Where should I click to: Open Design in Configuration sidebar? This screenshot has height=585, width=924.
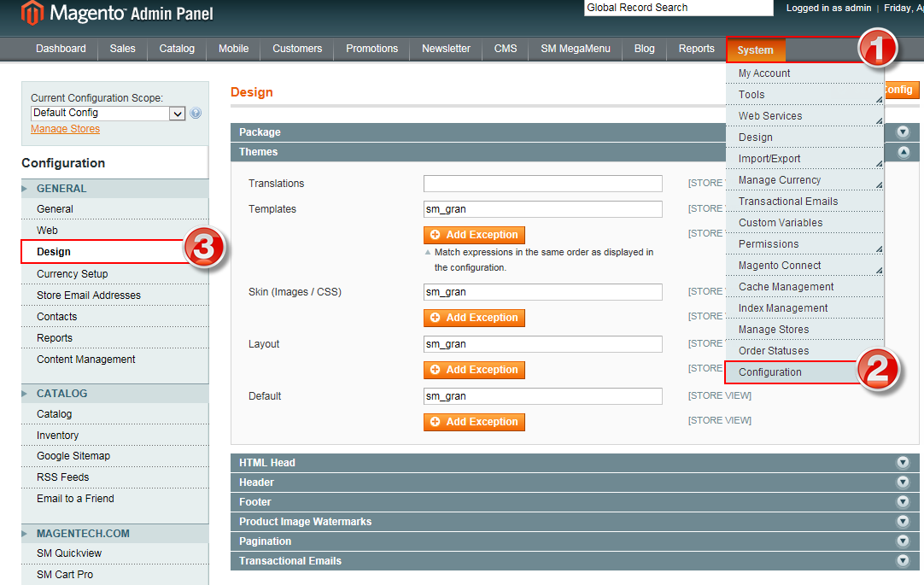(115, 252)
